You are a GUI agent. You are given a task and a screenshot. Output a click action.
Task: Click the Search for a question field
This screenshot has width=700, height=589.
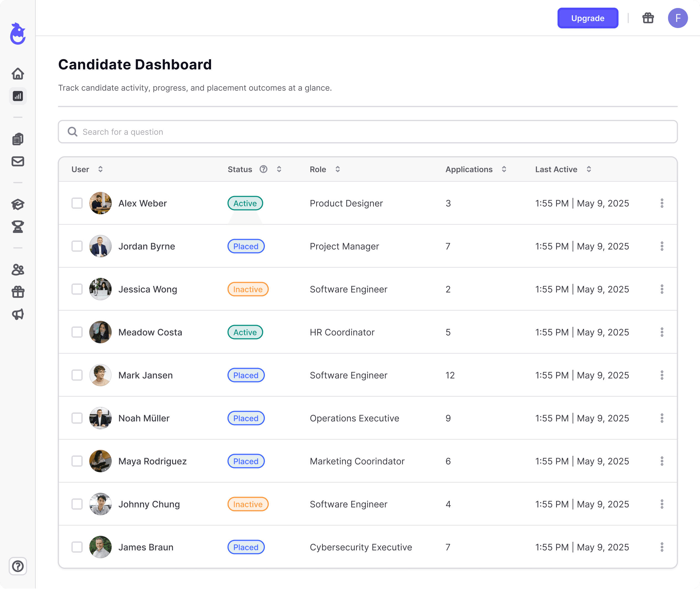(367, 132)
